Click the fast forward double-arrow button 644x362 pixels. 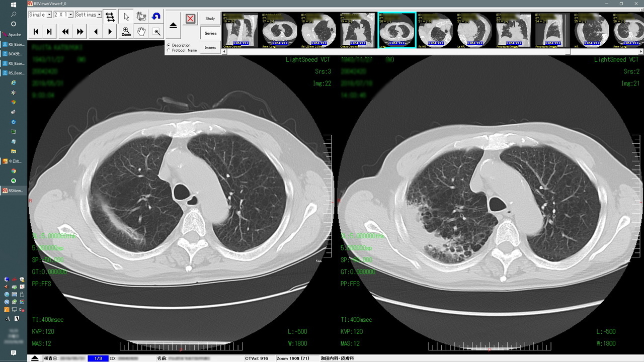click(x=79, y=32)
